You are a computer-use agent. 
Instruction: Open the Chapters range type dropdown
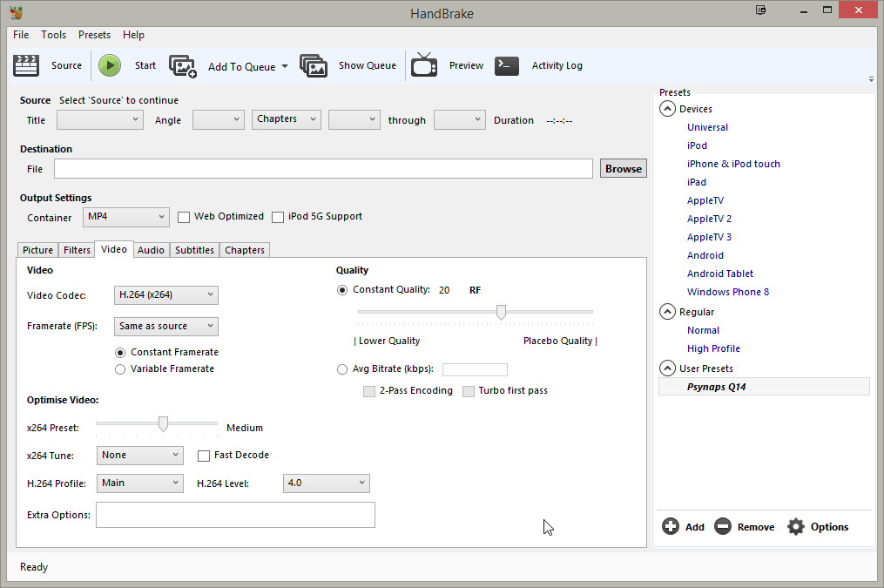point(287,119)
